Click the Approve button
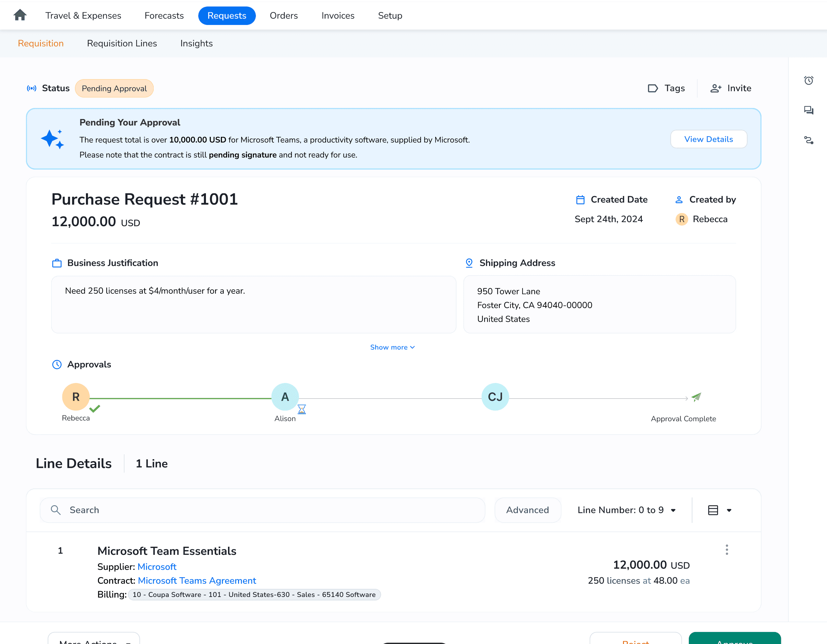Image resolution: width=827 pixels, height=644 pixels. (x=735, y=638)
